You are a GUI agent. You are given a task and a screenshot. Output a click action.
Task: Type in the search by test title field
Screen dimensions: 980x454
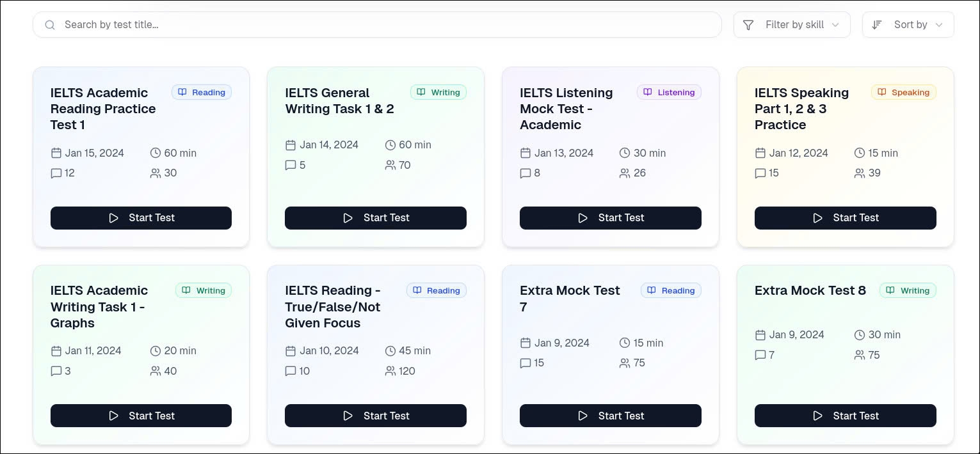(x=384, y=25)
